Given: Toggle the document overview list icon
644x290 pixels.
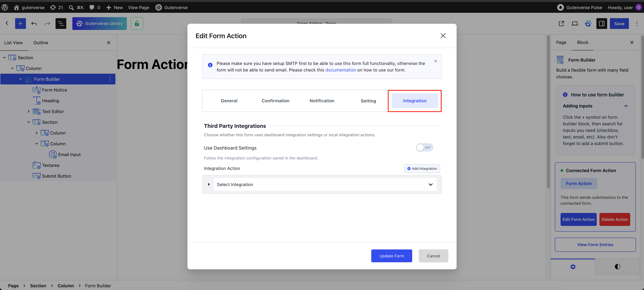Looking at the screenshot, I should (61, 24).
